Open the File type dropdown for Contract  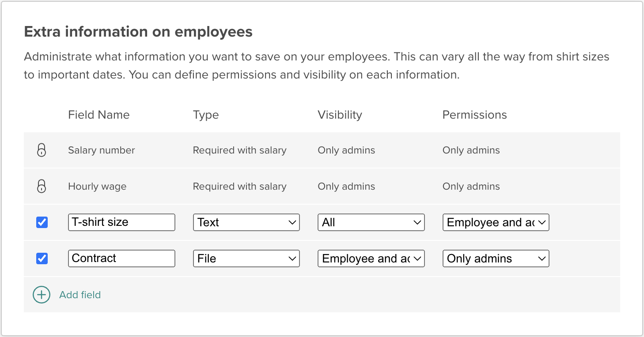click(246, 258)
